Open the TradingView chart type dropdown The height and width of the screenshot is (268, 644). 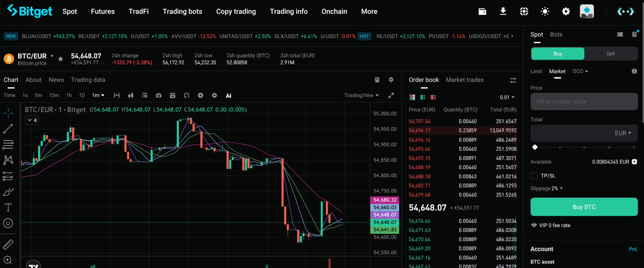point(361,95)
